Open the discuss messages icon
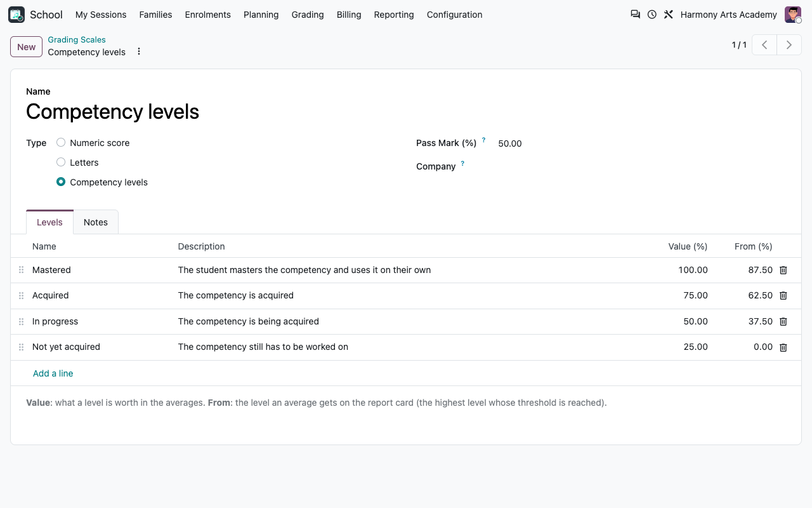The image size is (812, 508). pos(635,15)
